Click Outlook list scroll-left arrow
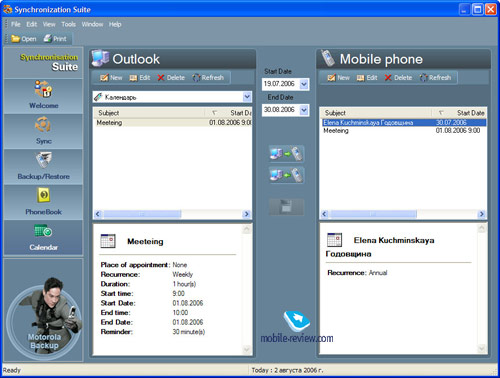500x378 pixels. coord(98,214)
